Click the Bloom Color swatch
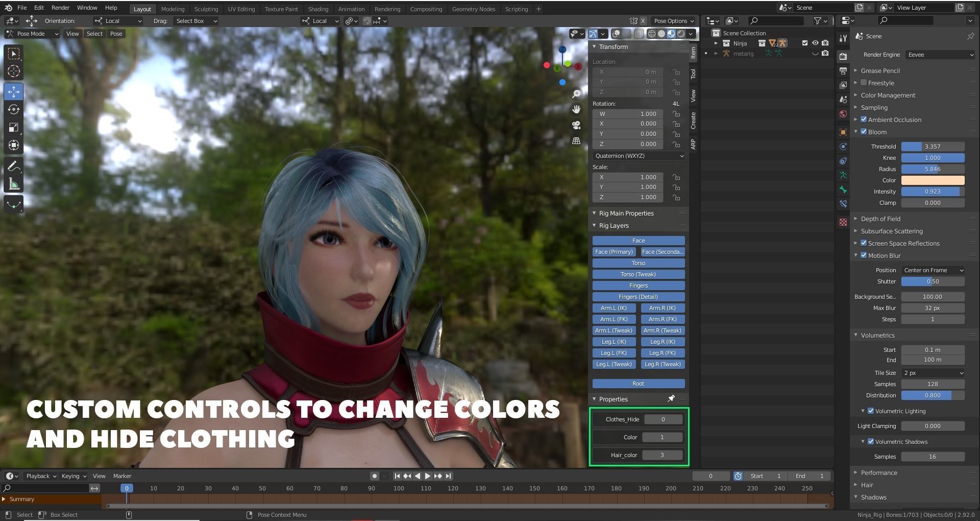Image resolution: width=980 pixels, height=521 pixels. [933, 180]
